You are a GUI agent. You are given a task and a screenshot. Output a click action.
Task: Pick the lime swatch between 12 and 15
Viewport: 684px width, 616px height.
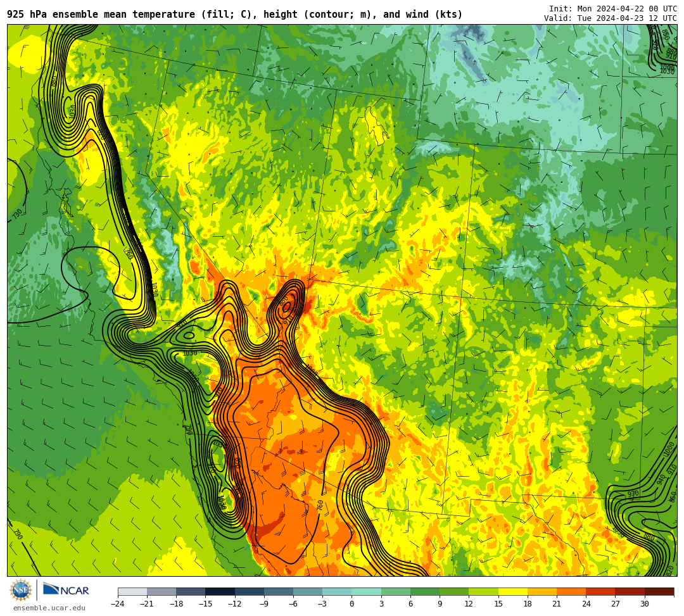click(483, 591)
